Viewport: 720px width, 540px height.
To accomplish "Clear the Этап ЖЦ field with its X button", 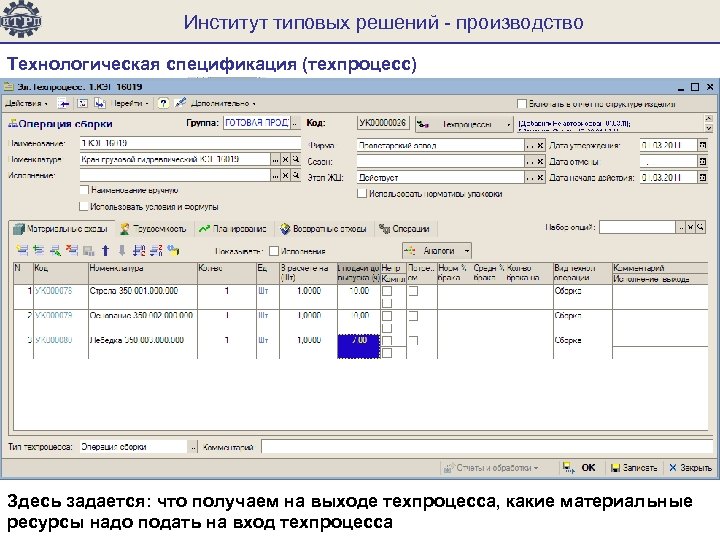I will [x=540, y=177].
